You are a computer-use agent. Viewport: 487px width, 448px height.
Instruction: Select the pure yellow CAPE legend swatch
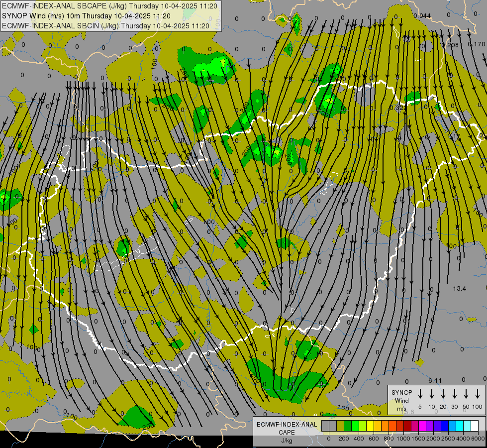(x=370, y=426)
